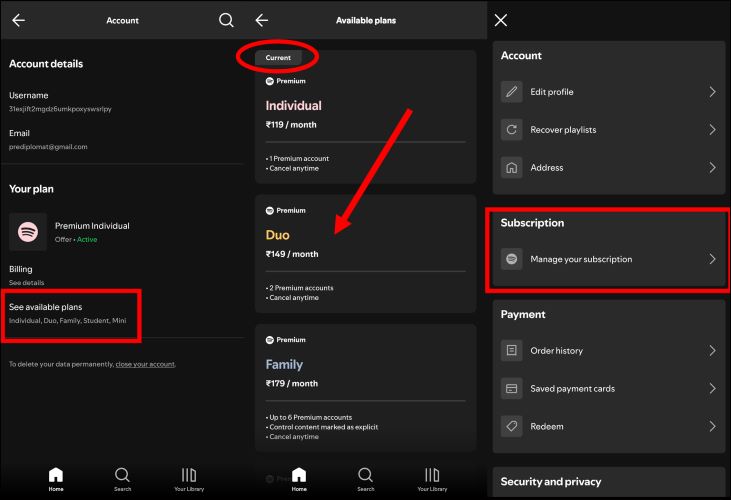Click the Spotify logo on the Duo plan card
The width and height of the screenshot is (731, 500).
(269, 211)
